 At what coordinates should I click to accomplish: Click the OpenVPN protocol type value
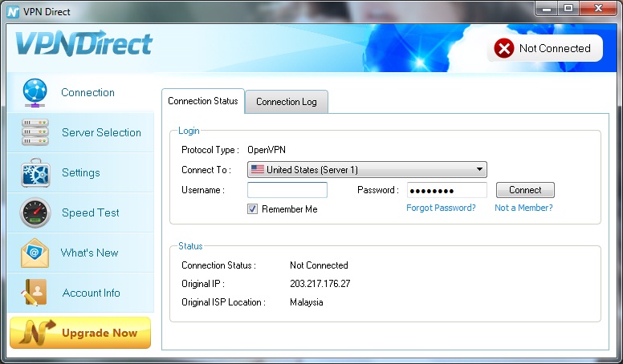tap(267, 150)
